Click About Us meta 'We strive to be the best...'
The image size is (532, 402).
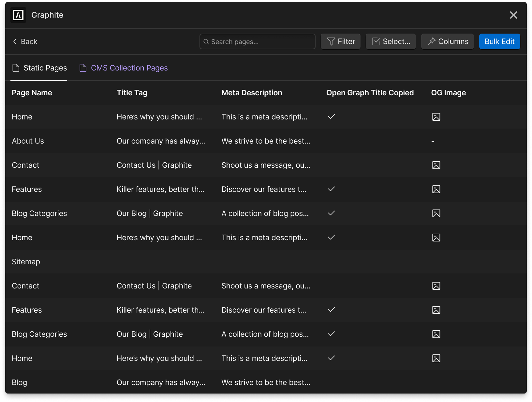266,141
